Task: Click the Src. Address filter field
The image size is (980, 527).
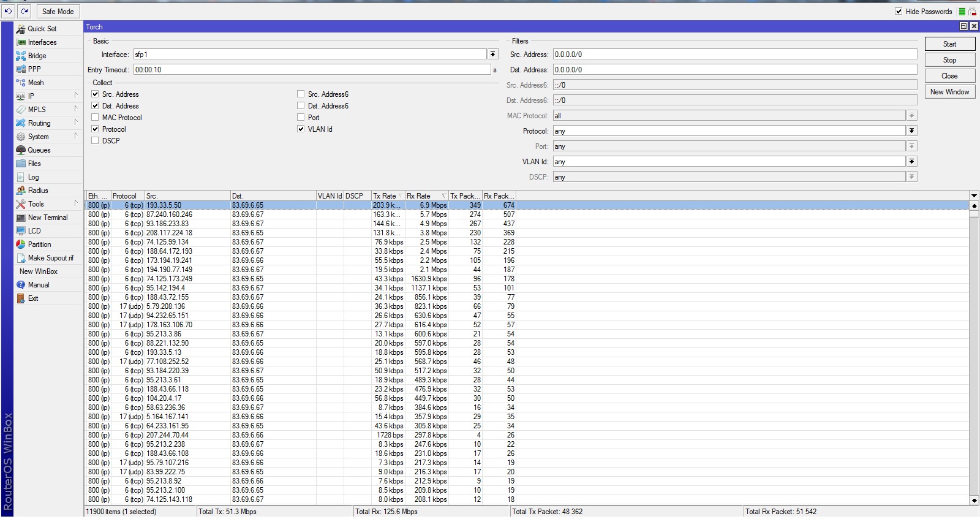Action: pyautogui.click(x=734, y=55)
